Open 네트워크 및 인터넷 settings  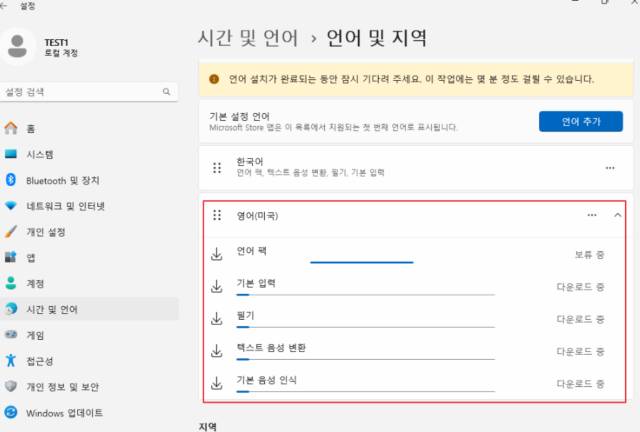65,206
